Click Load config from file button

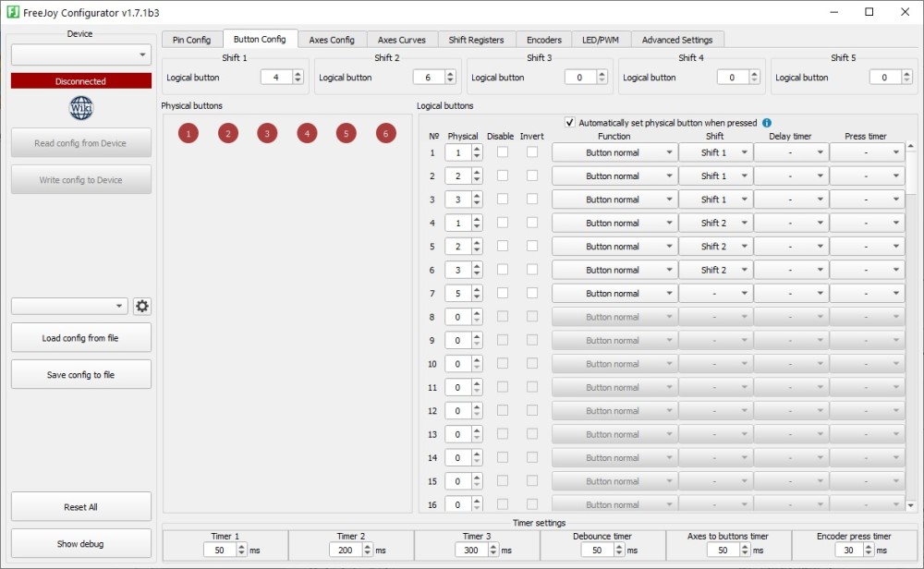pyautogui.click(x=81, y=338)
